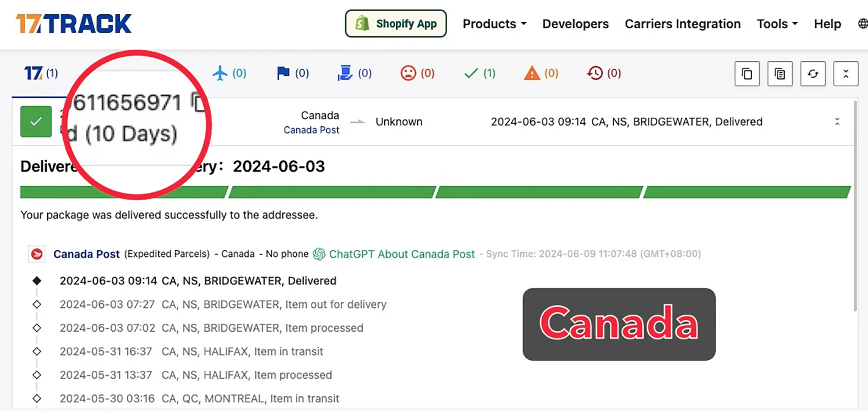Image resolution: width=868 pixels, height=411 pixels.
Task: Select marker for Halifax 'Item processed' event
Action: click(37, 375)
